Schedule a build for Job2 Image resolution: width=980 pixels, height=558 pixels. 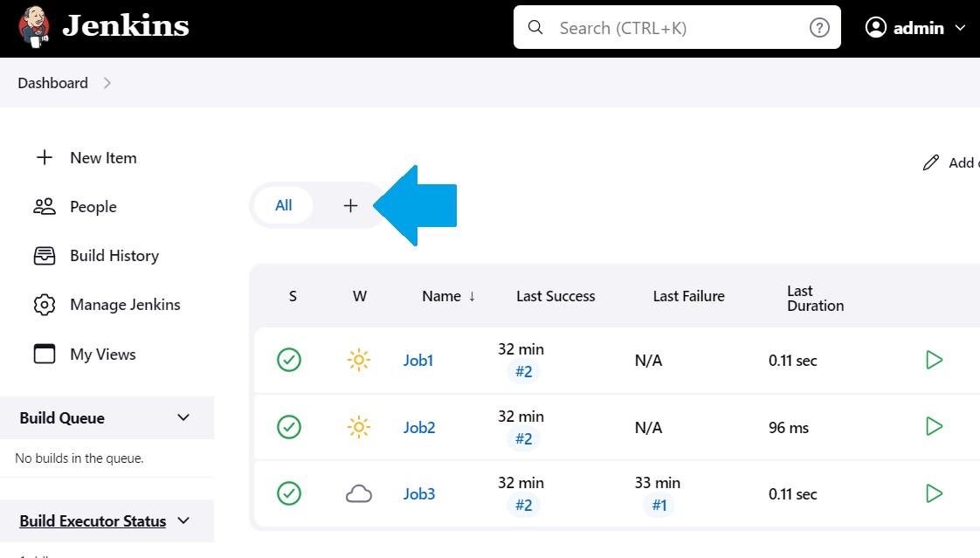(x=935, y=427)
